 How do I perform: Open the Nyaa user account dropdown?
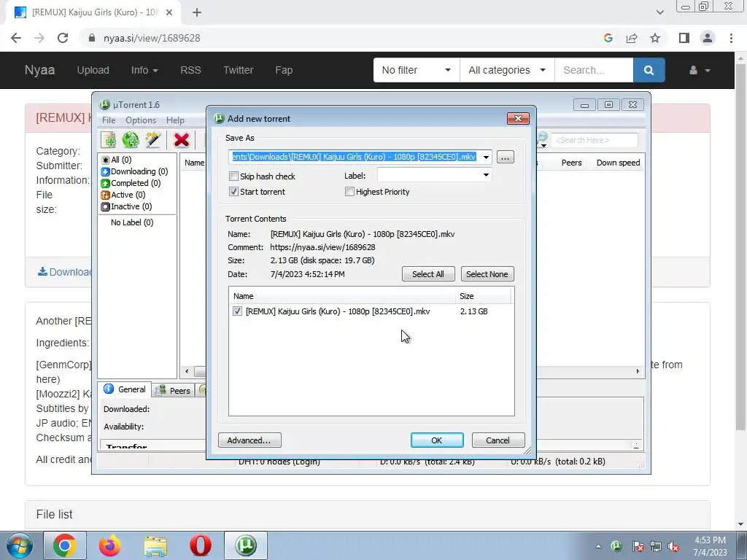[x=700, y=70]
